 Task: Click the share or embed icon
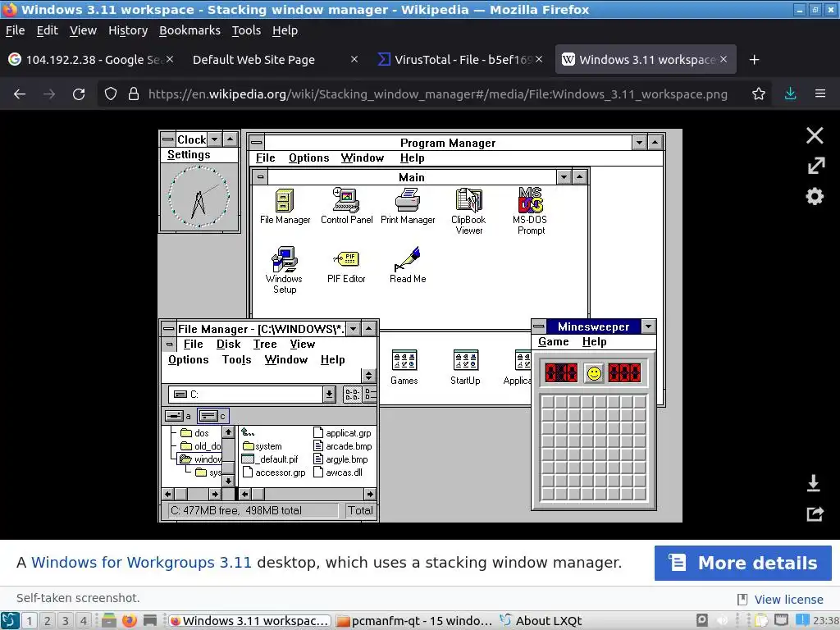pos(815,514)
